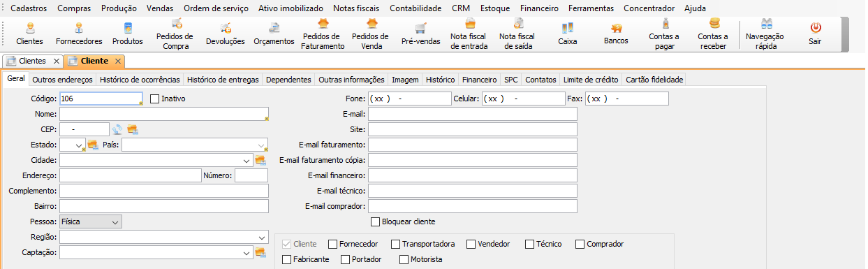Close the Cliente document tab

click(118, 61)
